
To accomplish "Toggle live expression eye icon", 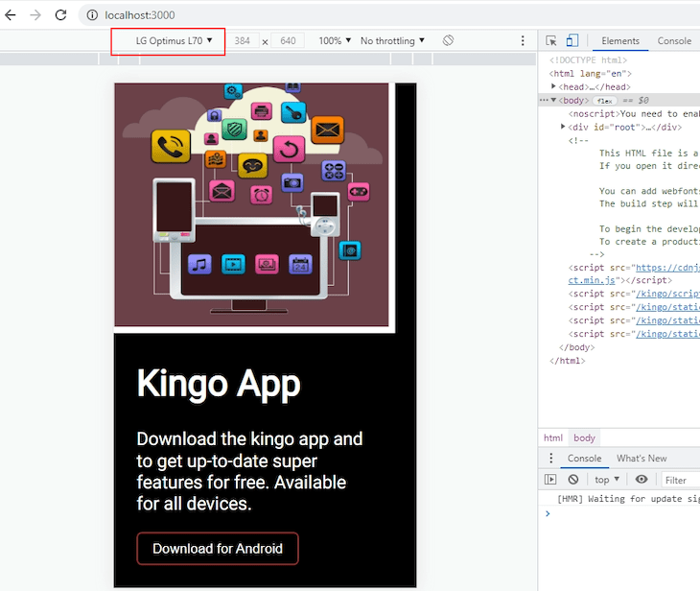I will click(x=642, y=480).
